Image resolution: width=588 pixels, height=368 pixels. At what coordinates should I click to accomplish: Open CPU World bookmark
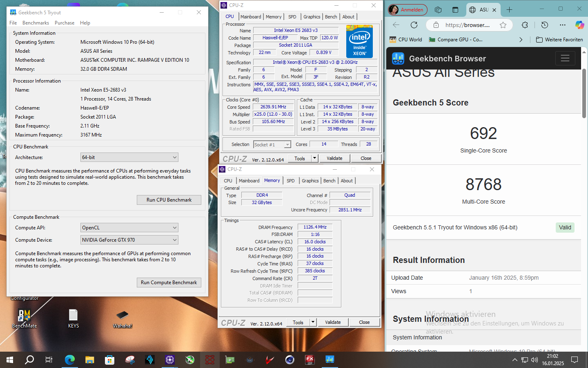406,40
